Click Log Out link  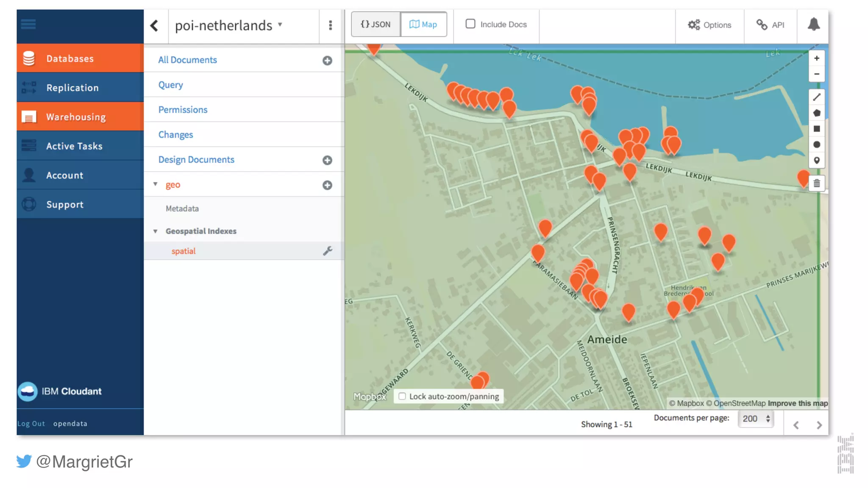31,424
